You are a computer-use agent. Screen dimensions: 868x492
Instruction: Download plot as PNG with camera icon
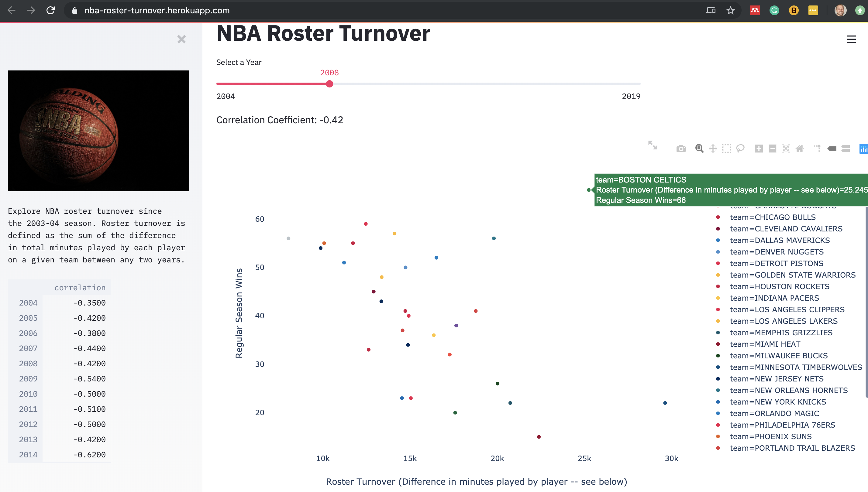(681, 149)
